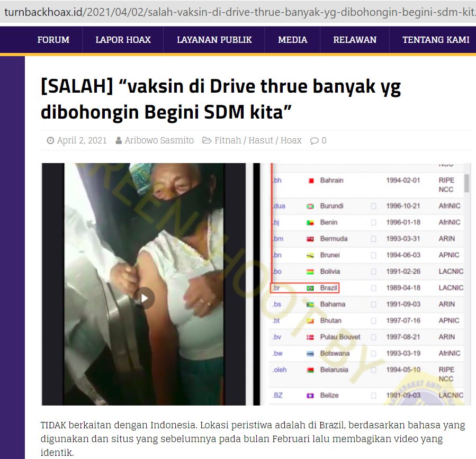476x459 pixels.
Task: Toggle the checkbox in the Benin row
Action: coord(374,222)
